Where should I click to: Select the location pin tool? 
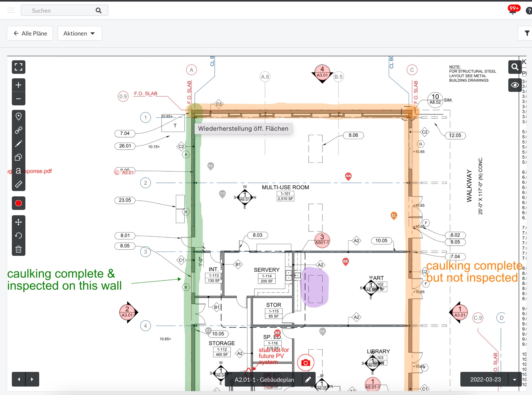[x=18, y=116]
